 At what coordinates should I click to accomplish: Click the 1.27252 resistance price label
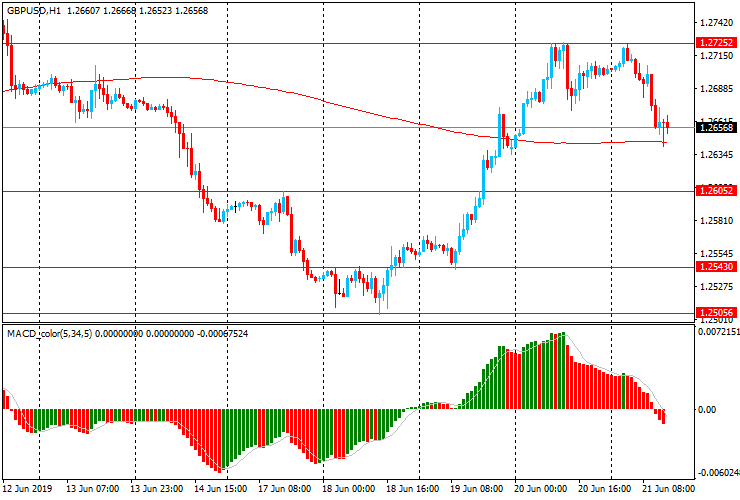pos(716,42)
